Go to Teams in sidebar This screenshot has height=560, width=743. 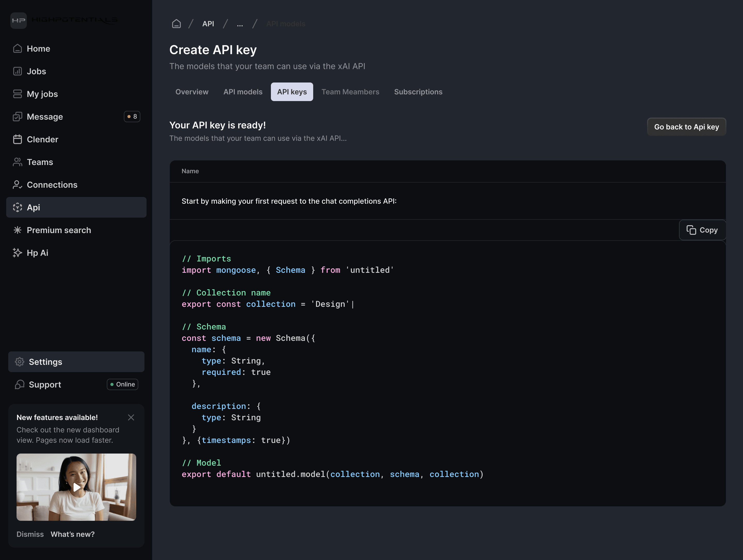point(40,162)
